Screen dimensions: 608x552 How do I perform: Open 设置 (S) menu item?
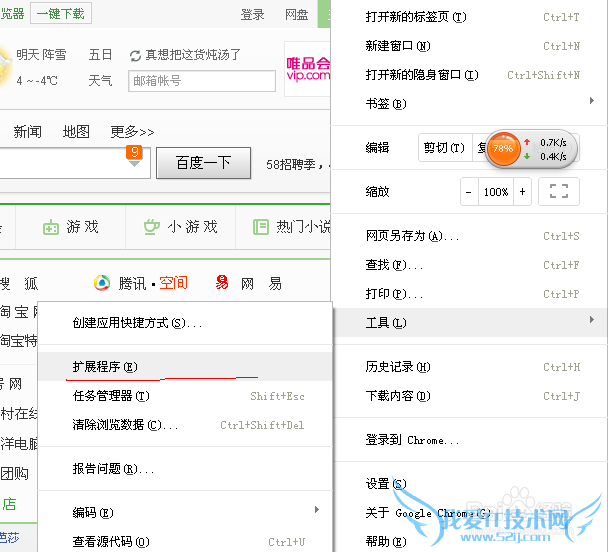470,484
